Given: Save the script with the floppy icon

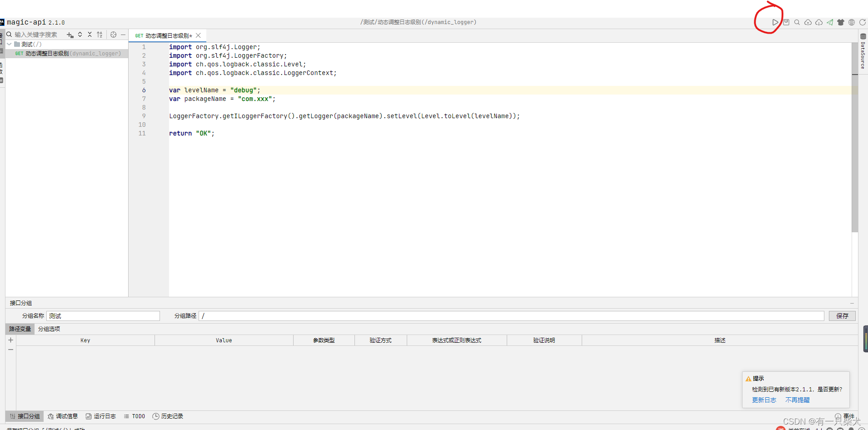Looking at the screenshot, I should coord(786,22).
